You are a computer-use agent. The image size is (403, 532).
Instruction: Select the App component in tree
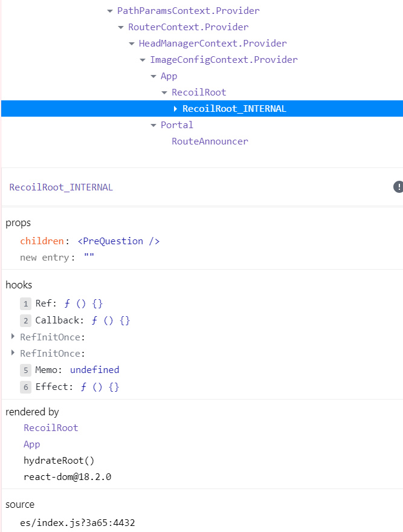pos(169,76)
